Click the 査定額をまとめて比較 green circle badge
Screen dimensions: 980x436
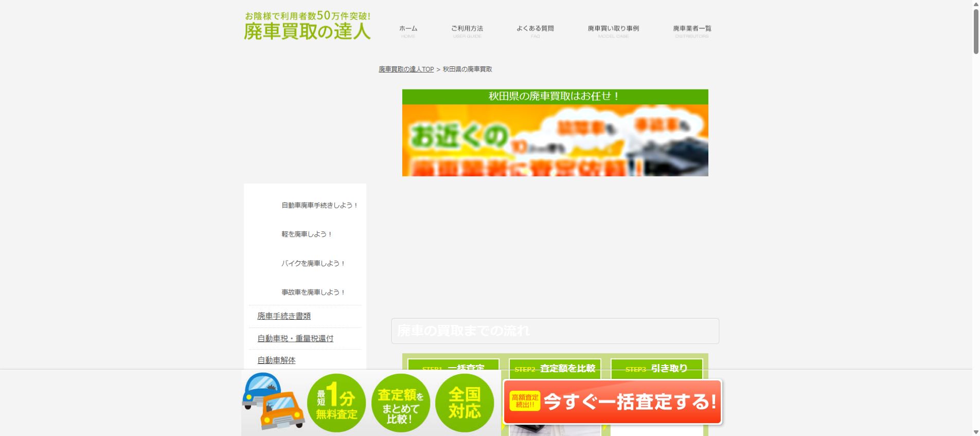click(x=401, y=403)
